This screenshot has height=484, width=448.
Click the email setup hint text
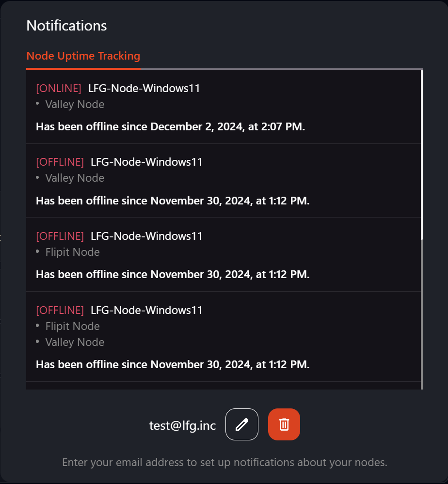(x=224, y=462)
